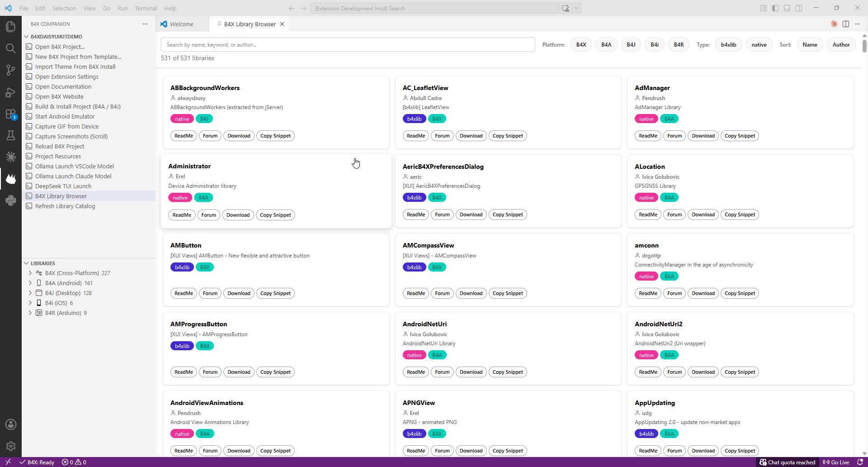The image size is (868, 467).
Task: Open the Source Control view
Action: (x=11, y=70)
